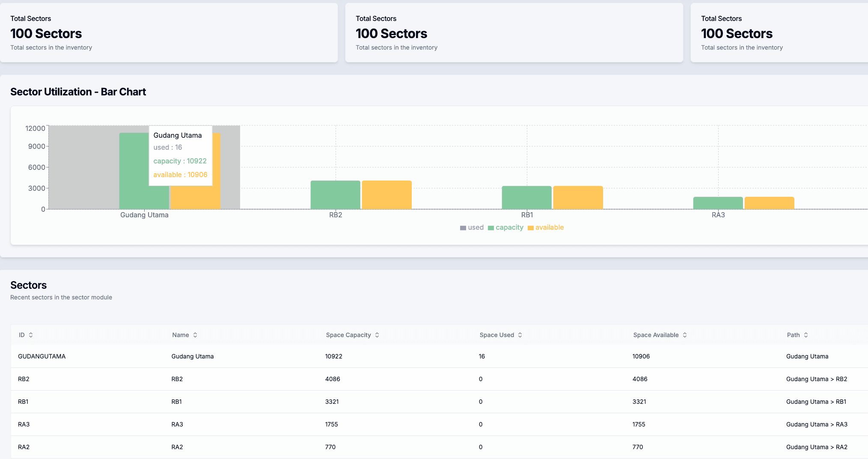Viewport: 868px width, 459px height.
Task: Toggle the used series in the chart legend
Action: click(x=472, y=227)
